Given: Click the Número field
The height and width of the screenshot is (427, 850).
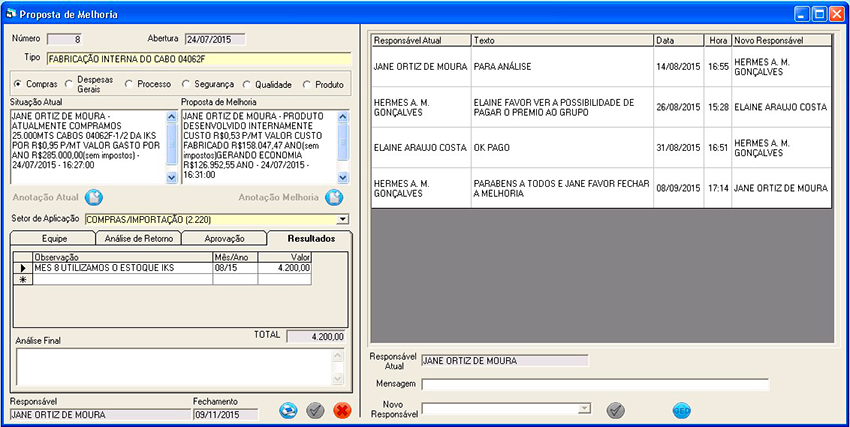Looking at the screenshot, I should pyautogui.click(x=65, y=39).
